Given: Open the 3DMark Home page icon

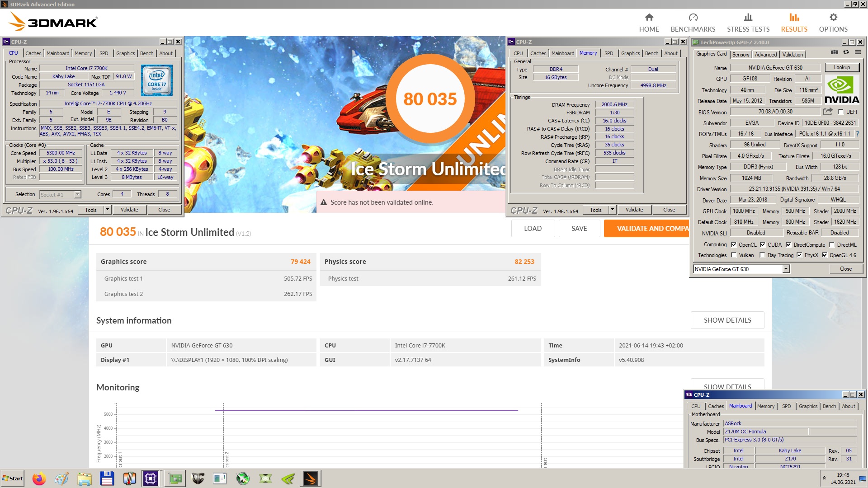Looking at the screenshot, I should click(x=649, y=17).
